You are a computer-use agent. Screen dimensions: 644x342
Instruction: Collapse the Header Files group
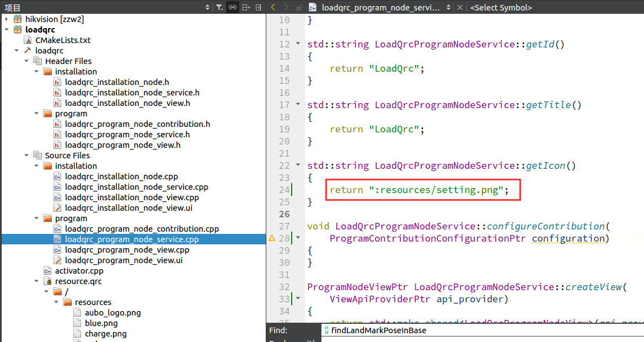[x=26, y=61]
